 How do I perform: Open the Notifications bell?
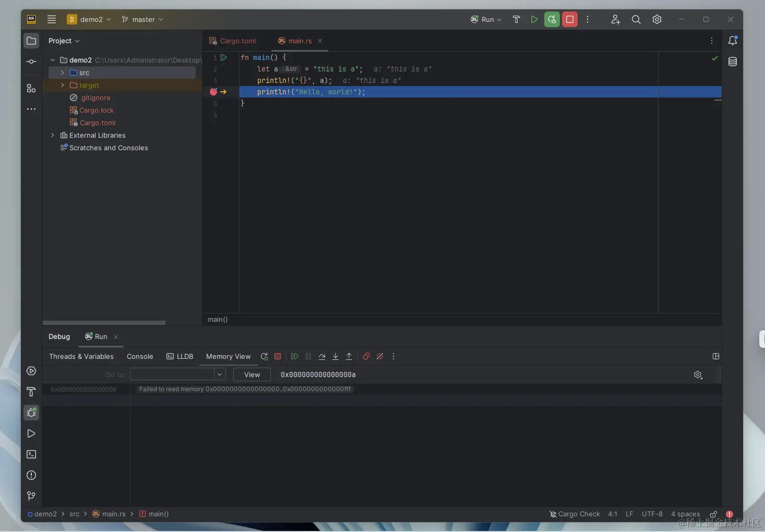coord(733,41)
